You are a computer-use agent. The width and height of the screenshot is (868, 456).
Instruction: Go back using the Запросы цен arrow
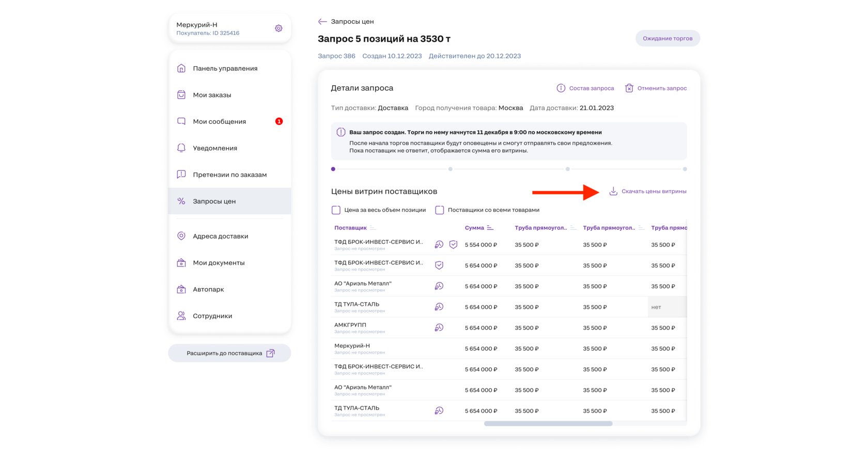tap(322, 22)
